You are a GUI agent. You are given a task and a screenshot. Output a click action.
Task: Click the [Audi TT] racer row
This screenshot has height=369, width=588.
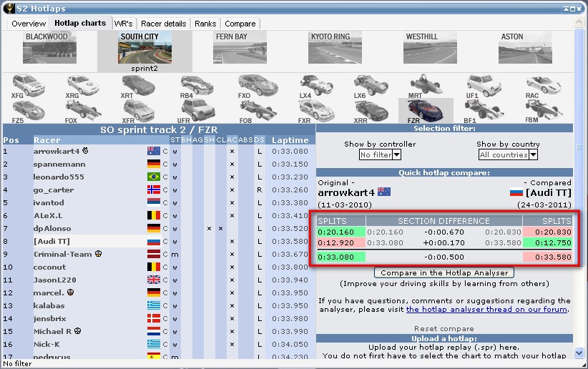[x=159, y=241]
